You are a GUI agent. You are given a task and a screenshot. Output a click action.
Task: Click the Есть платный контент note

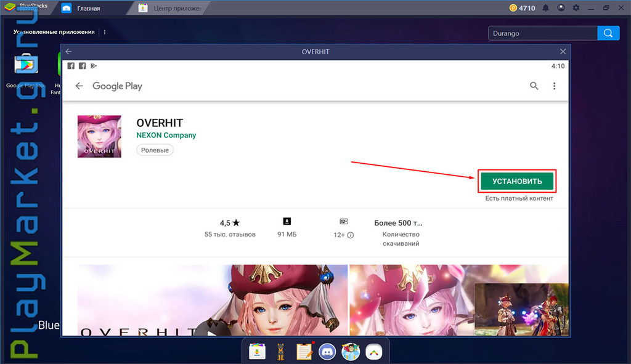coord(519,198)
